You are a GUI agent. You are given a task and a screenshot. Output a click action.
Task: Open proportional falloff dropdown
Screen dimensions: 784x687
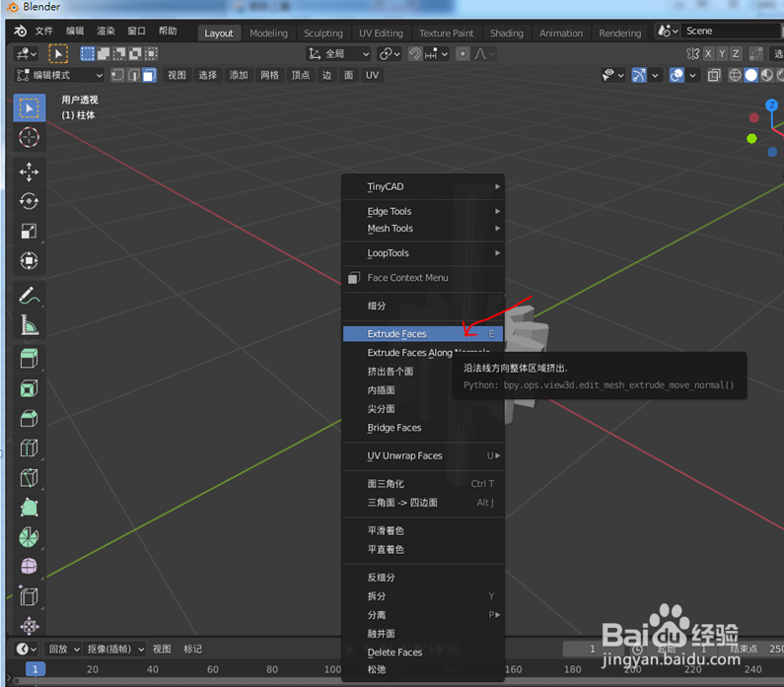484,53
